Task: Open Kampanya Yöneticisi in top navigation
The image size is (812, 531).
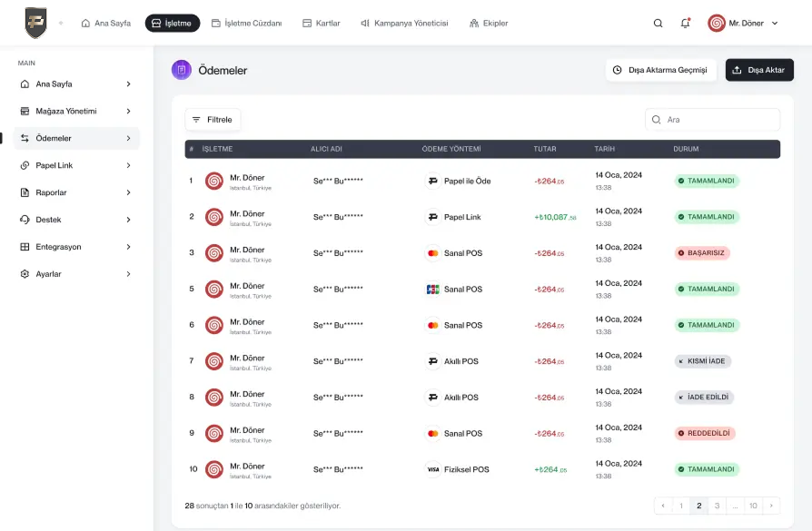Action: (x=404, y=24)
